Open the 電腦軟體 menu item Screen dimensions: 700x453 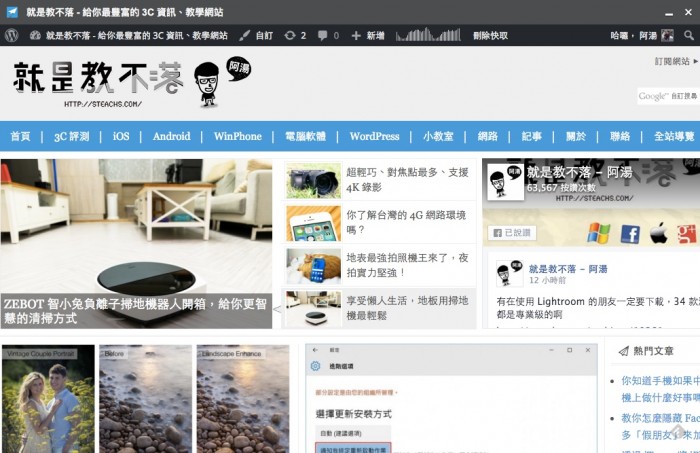coord(305,136)
